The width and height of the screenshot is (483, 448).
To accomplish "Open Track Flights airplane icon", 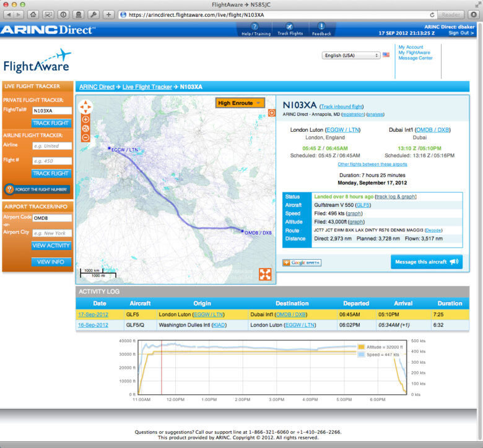I will (290, 29).
